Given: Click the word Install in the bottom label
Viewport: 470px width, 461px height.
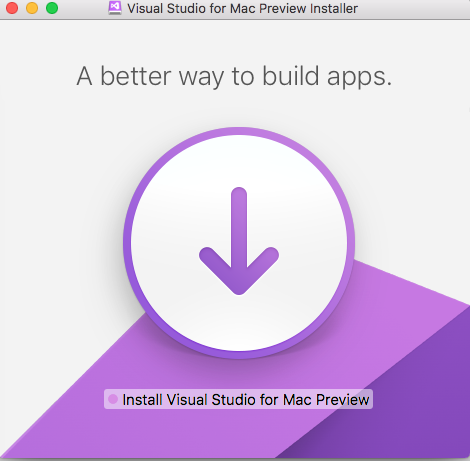Looking at the screenshot, I should 142,399.
